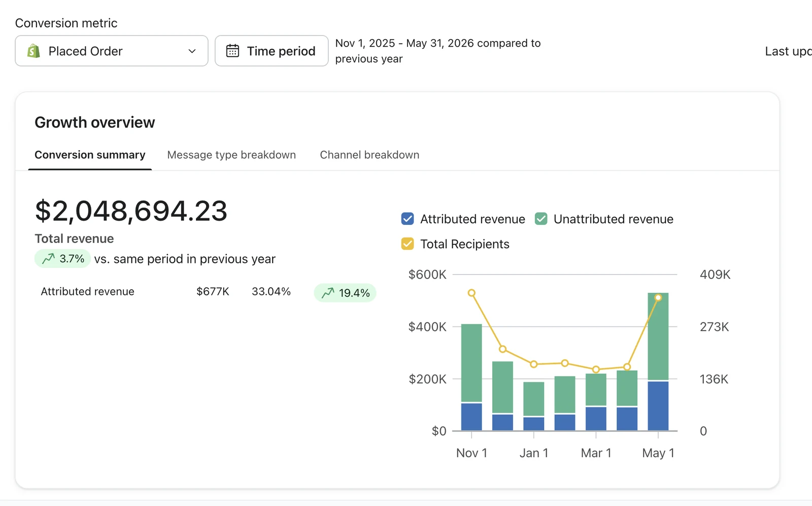Click the Jan 1 axis label
Screen dimensions: 812x506
coord(534,453)
